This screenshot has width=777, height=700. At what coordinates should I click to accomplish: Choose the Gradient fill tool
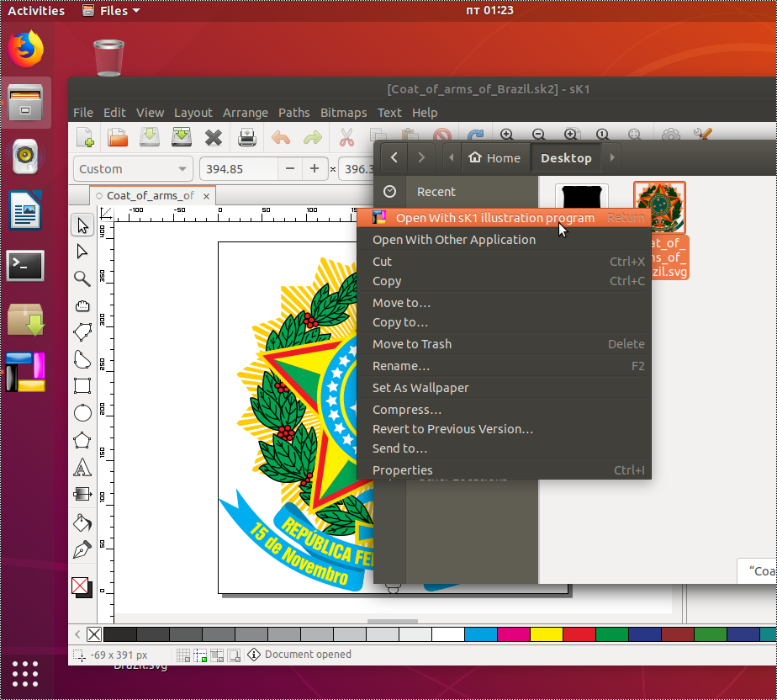tap(82, 494)
